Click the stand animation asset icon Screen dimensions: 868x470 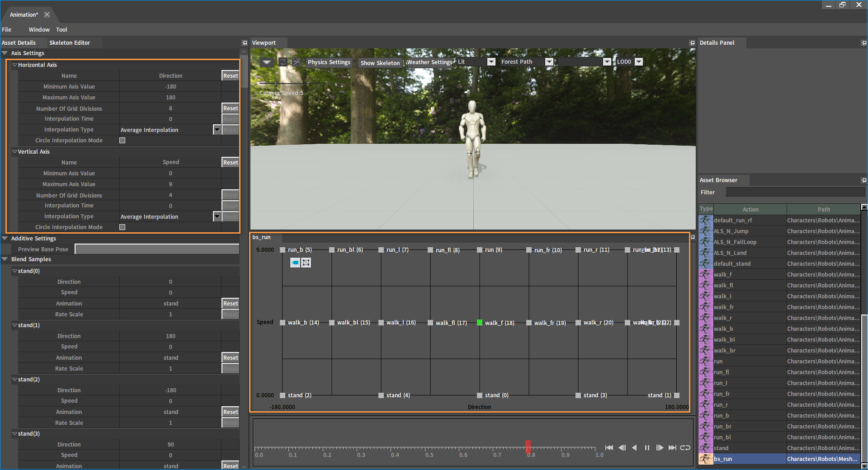(706, 448)
